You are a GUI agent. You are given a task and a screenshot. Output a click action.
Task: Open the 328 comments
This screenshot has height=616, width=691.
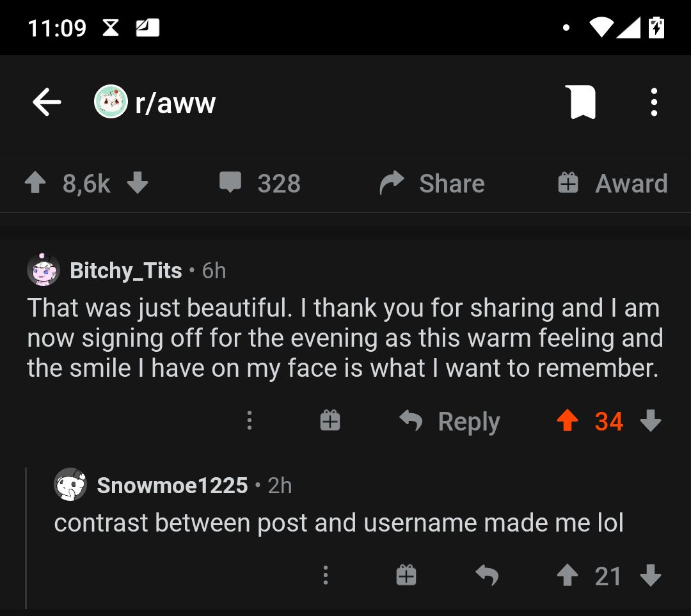260,184
